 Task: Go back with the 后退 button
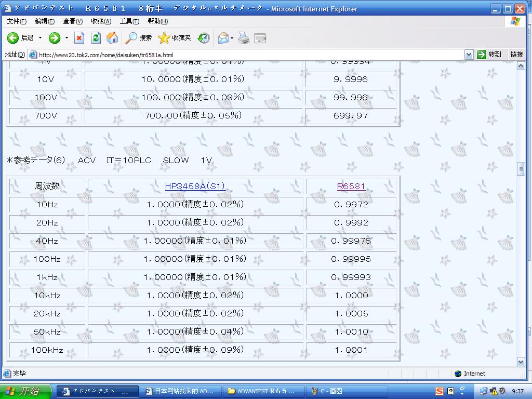pyautogui.click(x=21, y=37)
